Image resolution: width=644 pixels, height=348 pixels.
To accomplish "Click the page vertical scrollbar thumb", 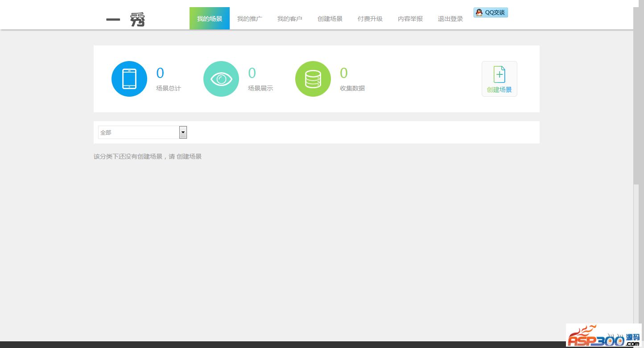I will tap(636, 96).
